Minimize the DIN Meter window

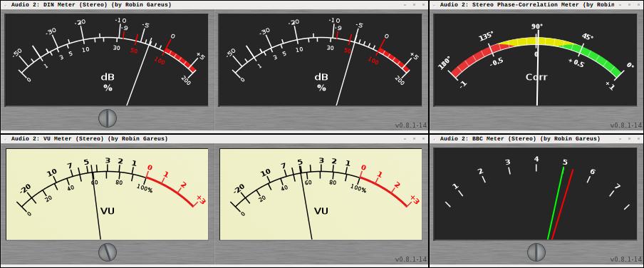[x=405, y=4]
